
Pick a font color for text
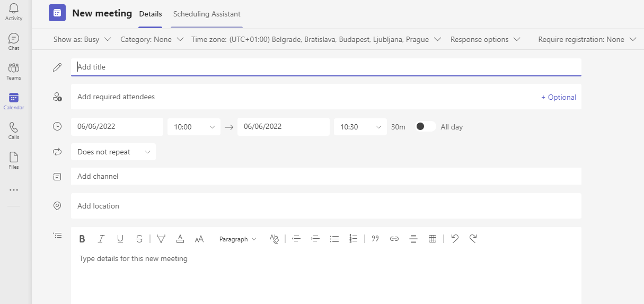[180, 239]
